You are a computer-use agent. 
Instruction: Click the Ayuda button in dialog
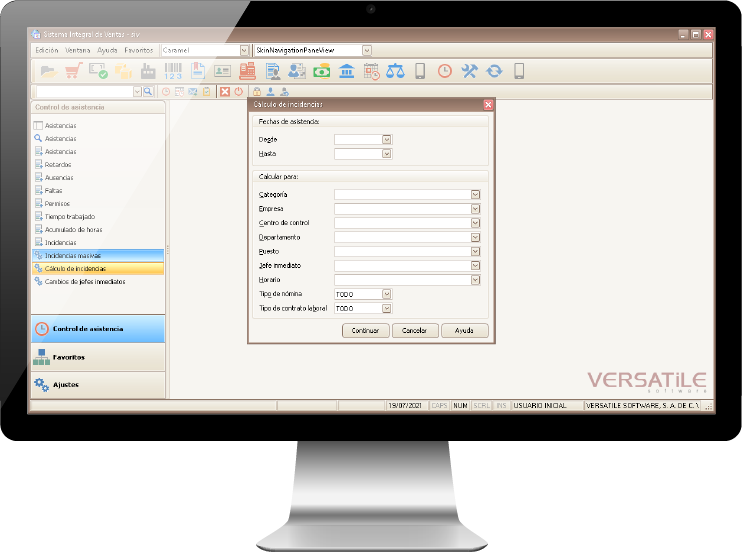pyautogui.click(x=464, y=330)
